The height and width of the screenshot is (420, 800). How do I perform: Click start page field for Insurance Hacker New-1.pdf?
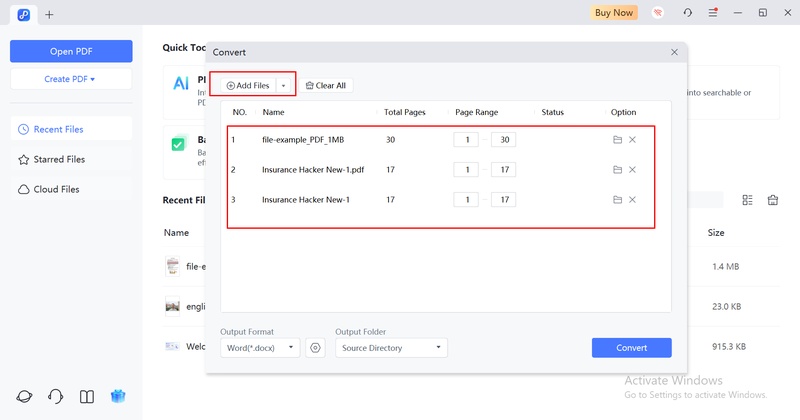tap(466, 169)
